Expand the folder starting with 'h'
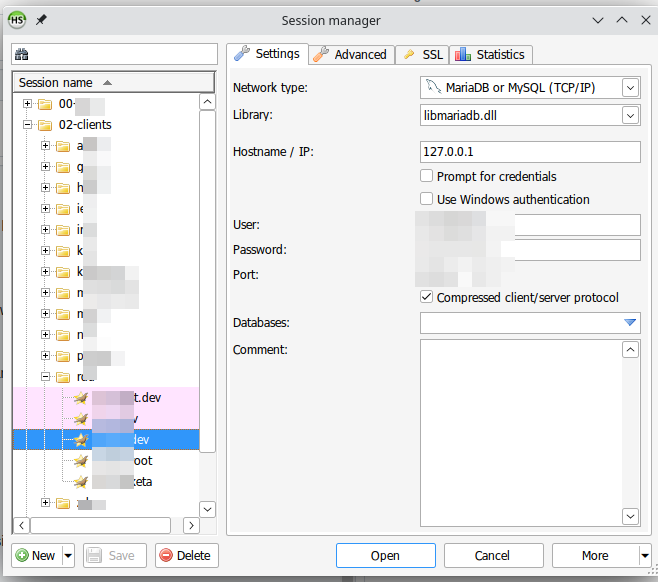 tap(45, 187)
